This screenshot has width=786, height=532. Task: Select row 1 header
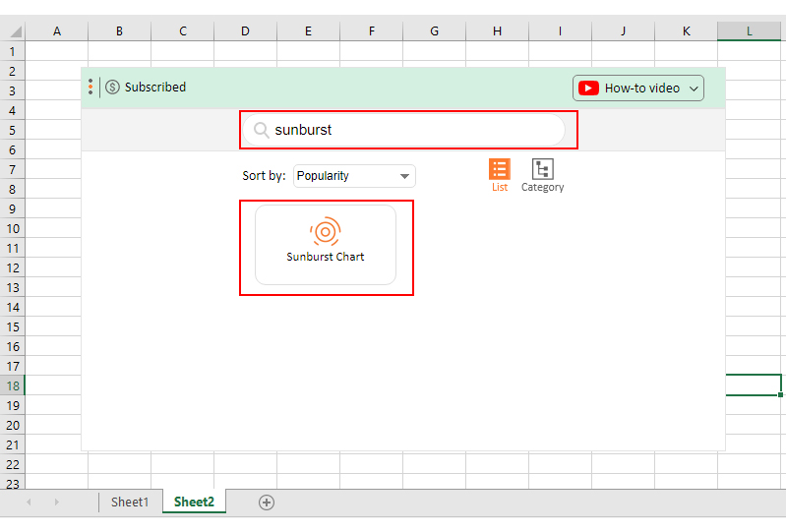(13, 51)
